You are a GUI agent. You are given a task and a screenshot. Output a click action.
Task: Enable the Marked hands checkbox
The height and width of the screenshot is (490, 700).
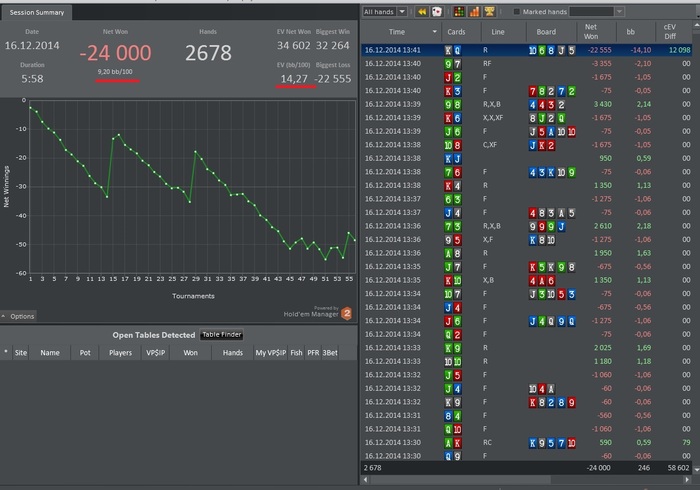pos(517,12)
